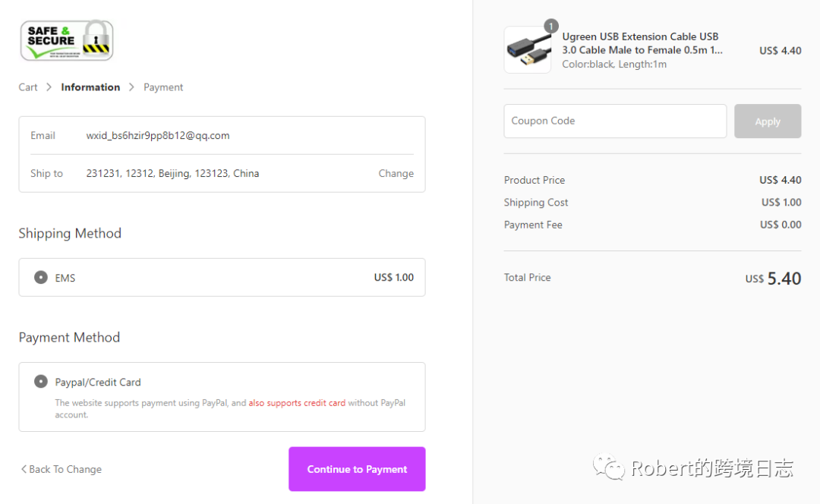Select the Paypal/Credit Card radio button
Image resolution: width=820 pixels, height=504 pixels.
41,382
